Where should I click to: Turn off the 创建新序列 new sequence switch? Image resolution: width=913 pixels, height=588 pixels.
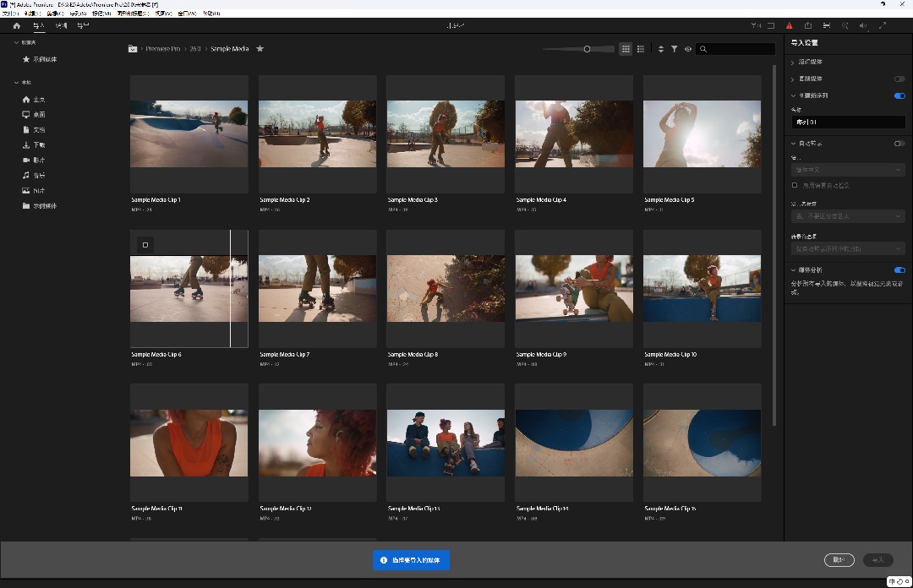click(899, 95)
